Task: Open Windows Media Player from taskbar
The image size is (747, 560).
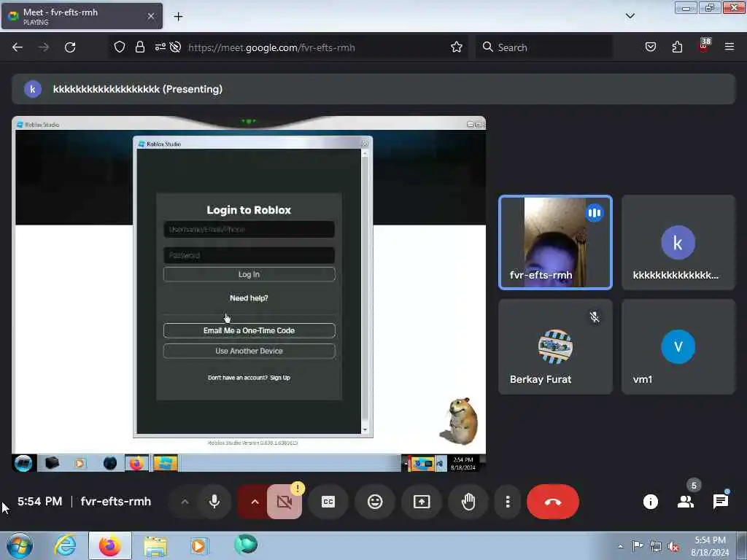Action: (199, 545)
